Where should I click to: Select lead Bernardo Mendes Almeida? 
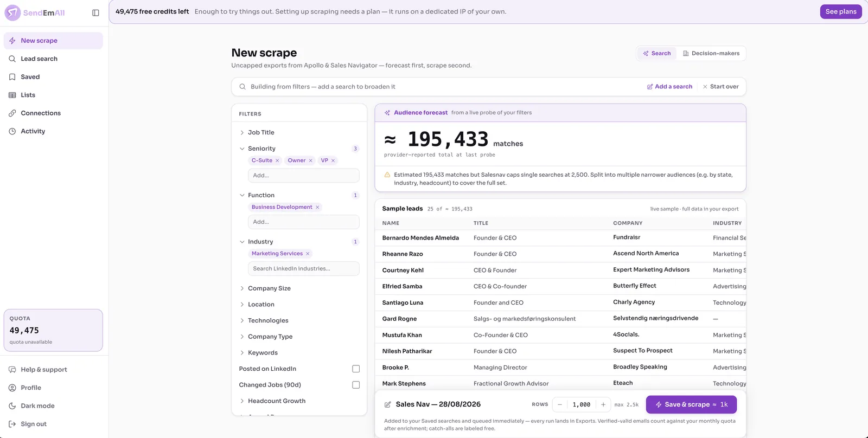pyautogui.click(x=420, y=238)
